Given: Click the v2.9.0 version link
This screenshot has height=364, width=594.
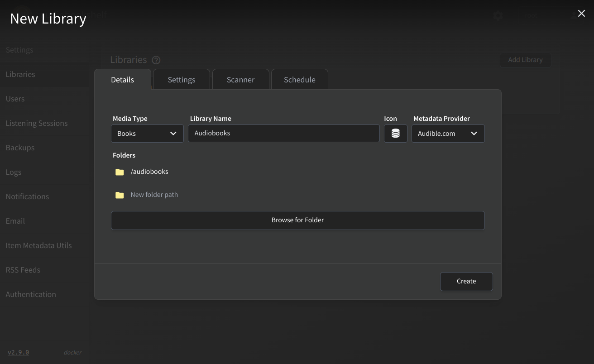Looking at the screenshot, I should [18, 352].
